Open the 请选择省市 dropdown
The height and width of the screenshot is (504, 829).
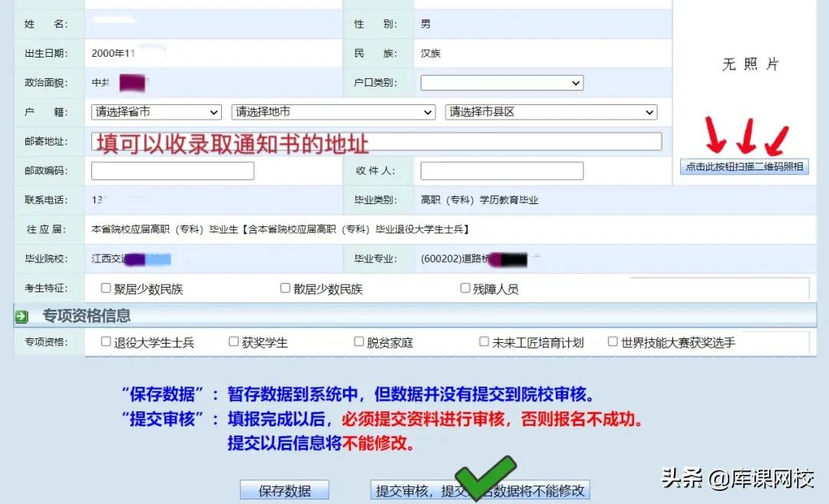click(156, 112)
